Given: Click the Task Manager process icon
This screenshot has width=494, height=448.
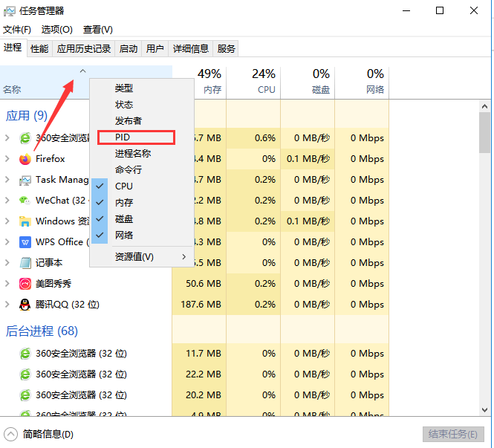Looking at the screenshot, I should click(x=25, y=180).
